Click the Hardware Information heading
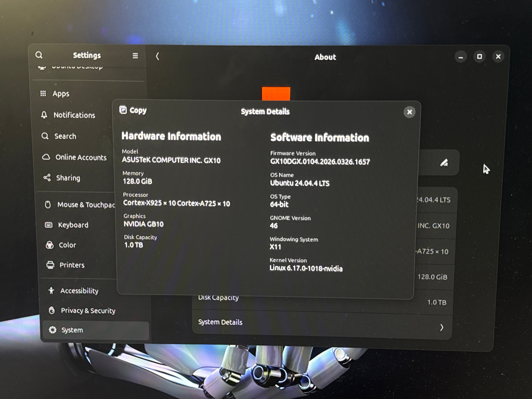The image size is (532, 399). click(171, 136)
